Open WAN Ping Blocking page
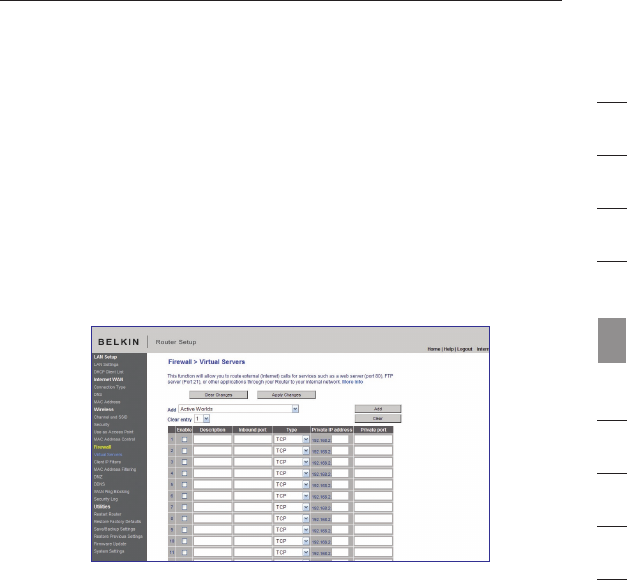The height and width of the screenshot is (580, 627). click(112, 492)
